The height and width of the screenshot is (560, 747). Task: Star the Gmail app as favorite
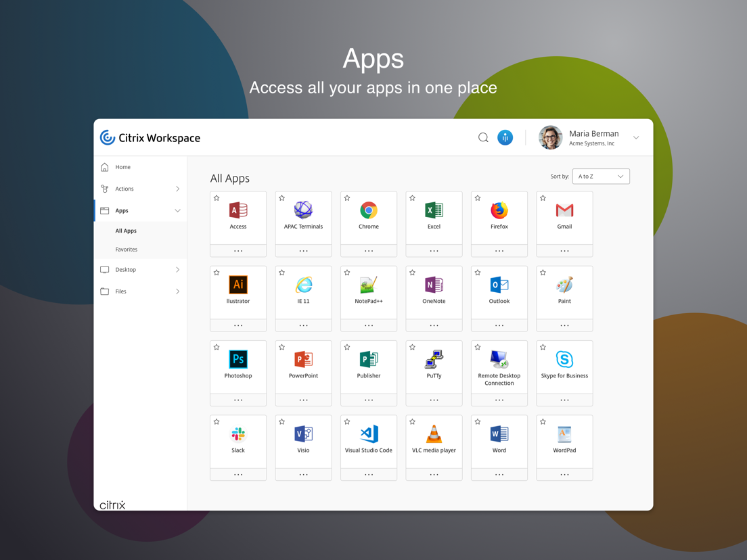click(543, 198)
